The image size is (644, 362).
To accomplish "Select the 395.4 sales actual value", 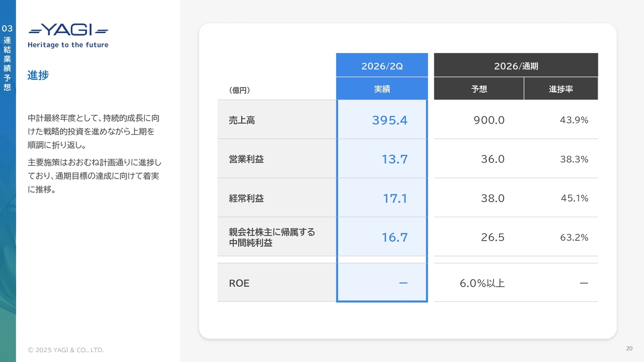I will [389, 120].
